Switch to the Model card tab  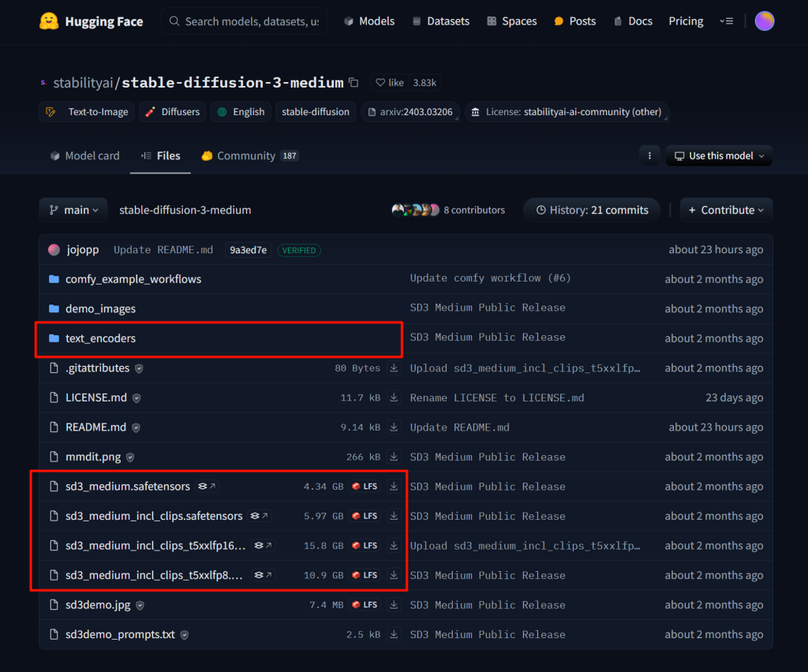(x=84, y=156)
